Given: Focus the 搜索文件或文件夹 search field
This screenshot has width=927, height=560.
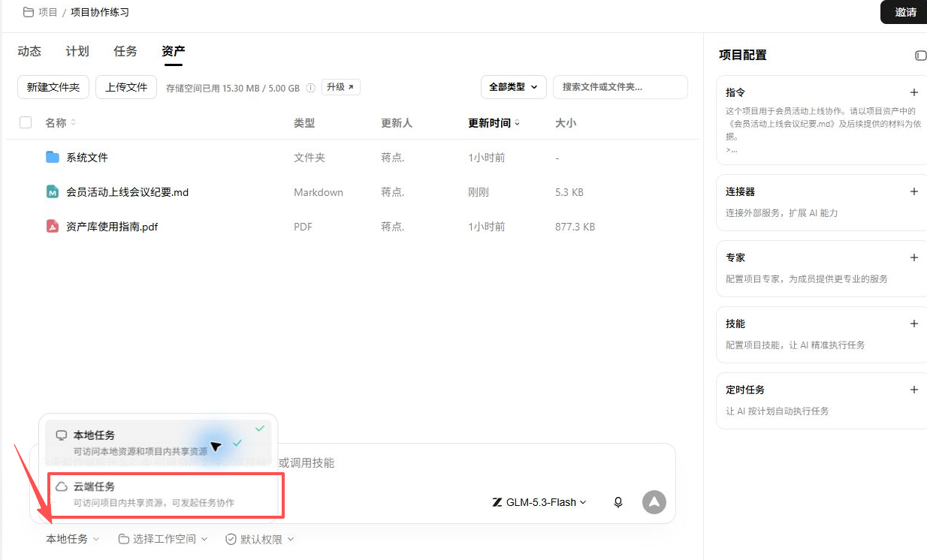Looking at the screenshot, I should point(621,87).
